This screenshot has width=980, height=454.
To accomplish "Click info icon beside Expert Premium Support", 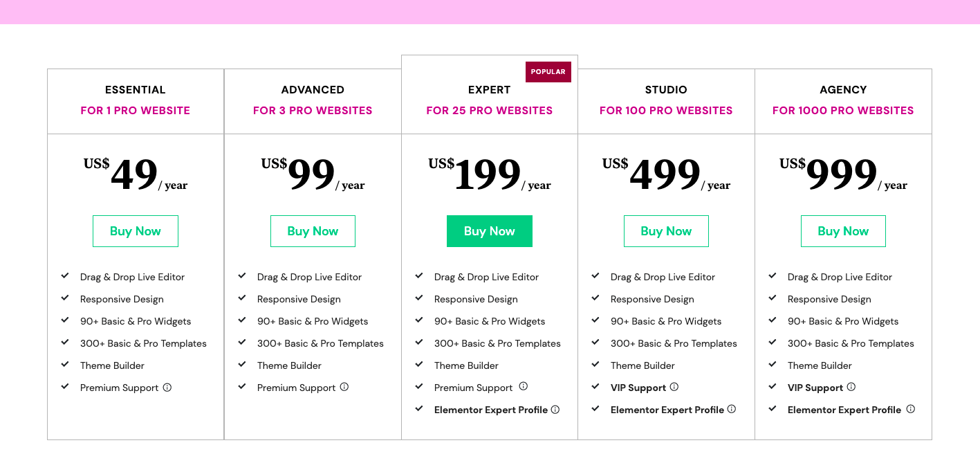I will point(524,386).
